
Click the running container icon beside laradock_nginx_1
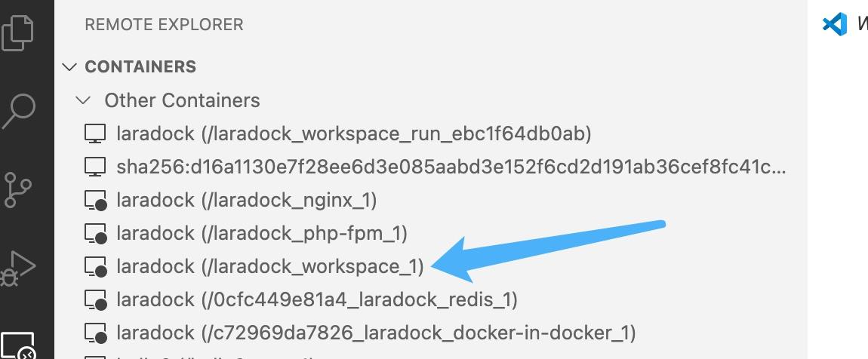95,201
